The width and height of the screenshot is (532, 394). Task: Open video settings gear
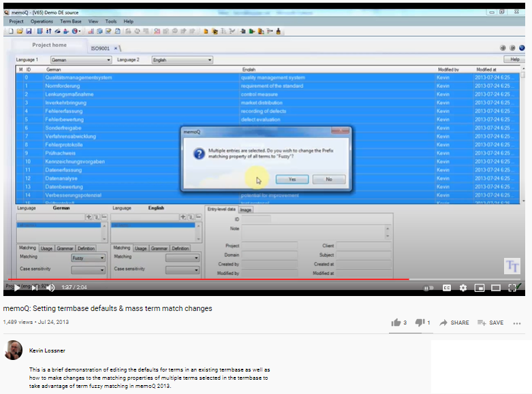[463, 288]
